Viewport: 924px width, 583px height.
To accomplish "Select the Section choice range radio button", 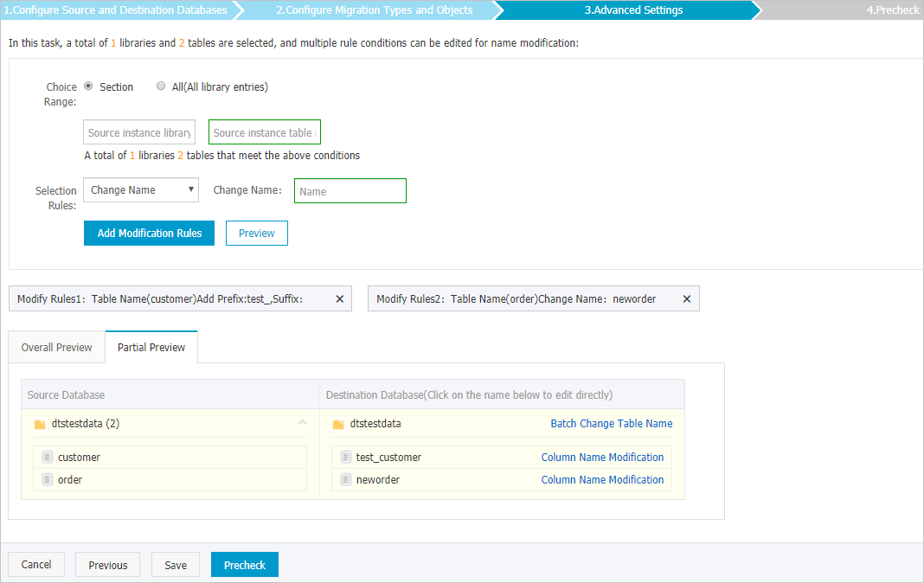I will tap(87, 86).
